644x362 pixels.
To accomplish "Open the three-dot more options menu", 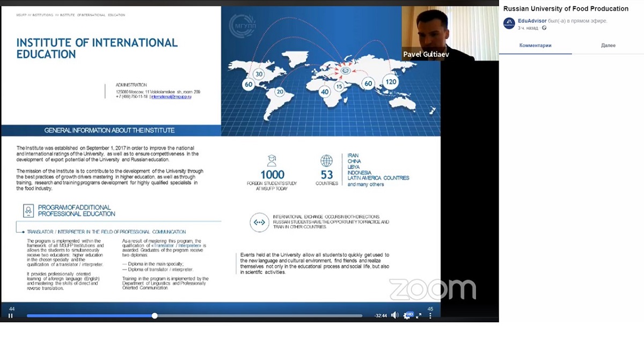I will click(x=430, y=316).
